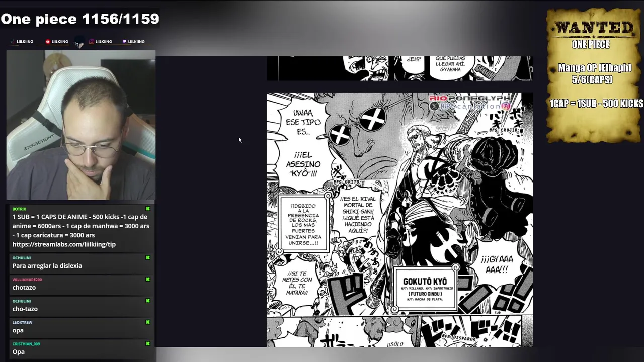Viewport: 644px width, 362px height.
Task: Click the Instagram LIILKIING handle text
Action: [x=104, y=42]
